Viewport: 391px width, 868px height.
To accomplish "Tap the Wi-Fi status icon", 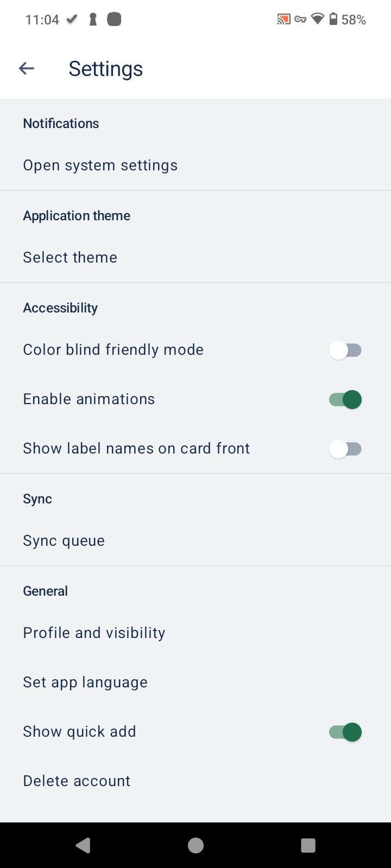I will pos(318,20).
